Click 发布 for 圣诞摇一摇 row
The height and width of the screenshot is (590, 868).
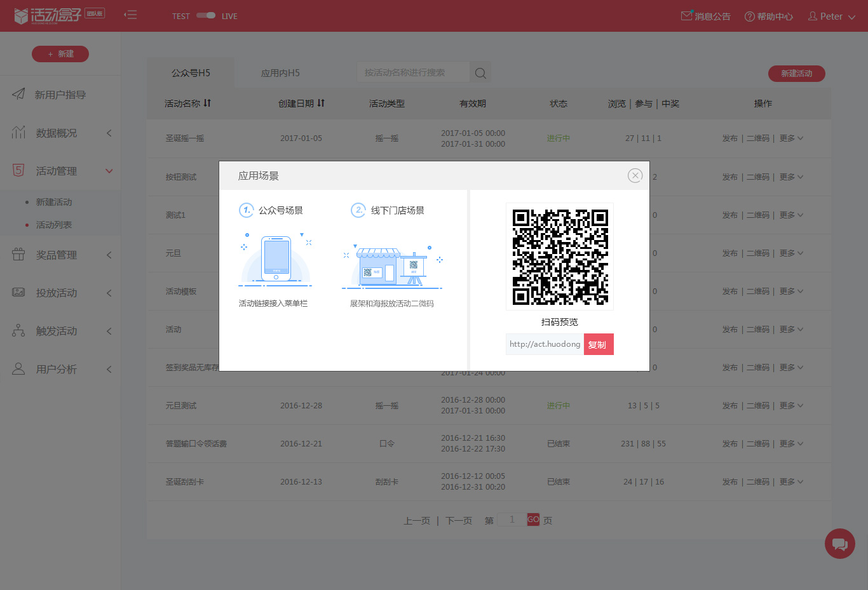(729, 138)
